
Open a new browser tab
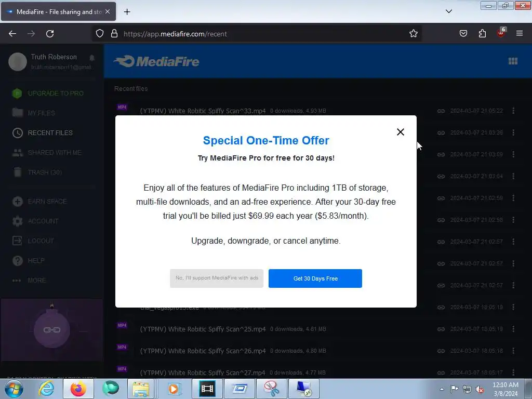[127, 12]
